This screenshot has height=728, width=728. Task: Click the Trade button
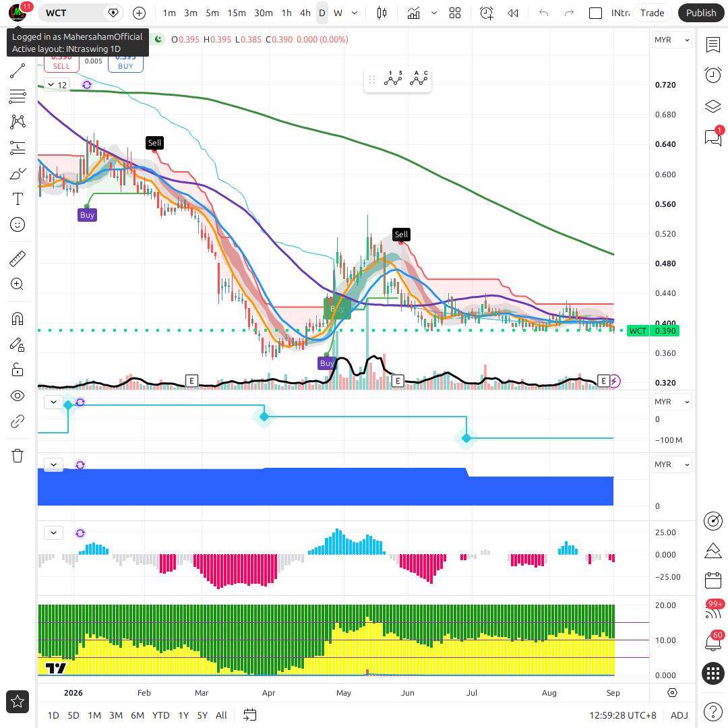(x=652, y=13)
